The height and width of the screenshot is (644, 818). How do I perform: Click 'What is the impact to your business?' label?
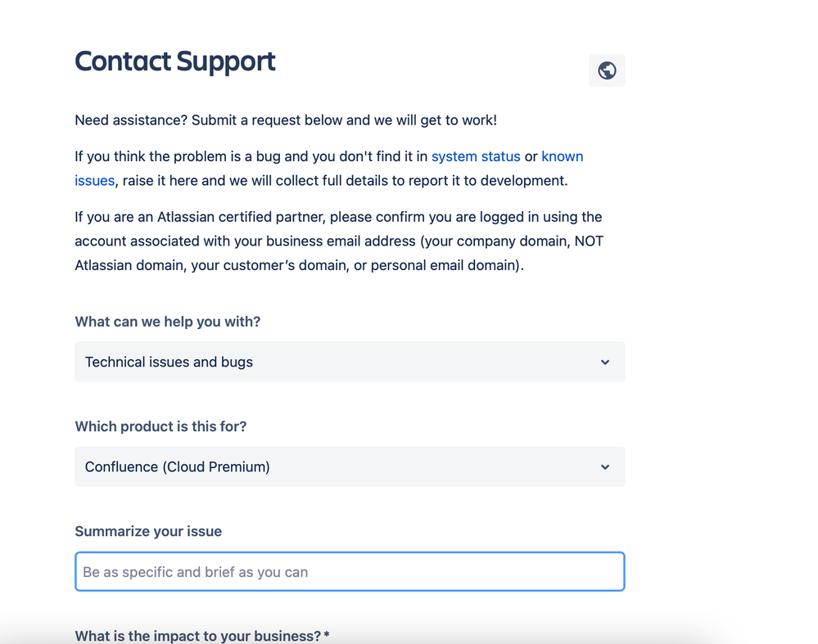(x=202, y=636)
